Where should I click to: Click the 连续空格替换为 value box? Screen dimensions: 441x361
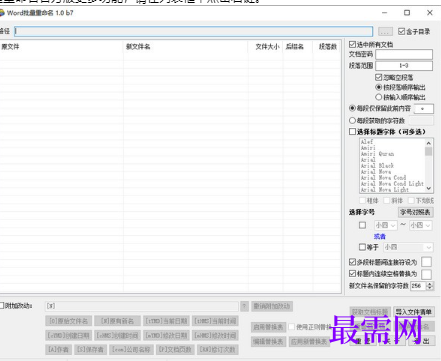426,274
